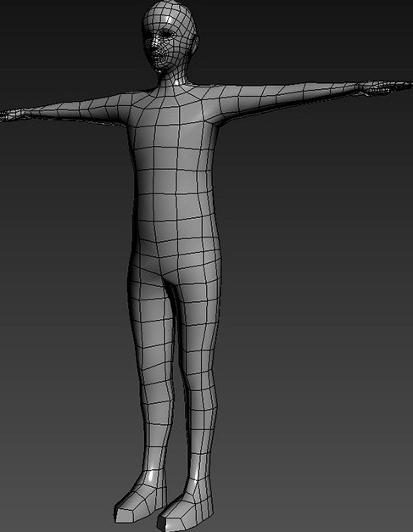
Task: Click the character's face area
Action: click(160, 48)
